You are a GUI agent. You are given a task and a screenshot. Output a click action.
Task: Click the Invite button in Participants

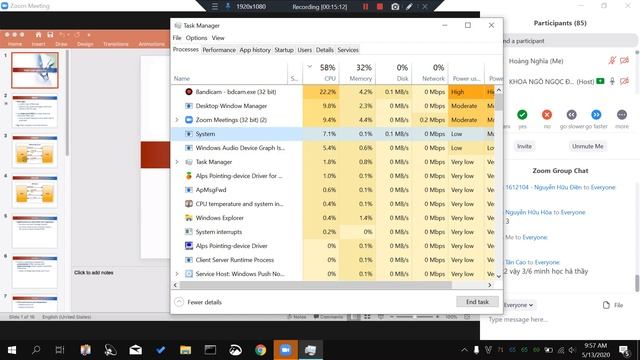(524, 146)
